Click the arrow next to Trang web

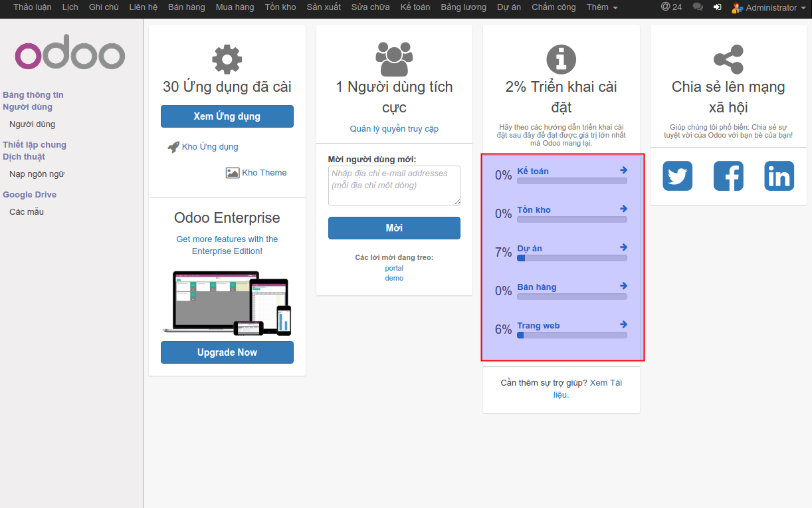(x=623, y=324)
